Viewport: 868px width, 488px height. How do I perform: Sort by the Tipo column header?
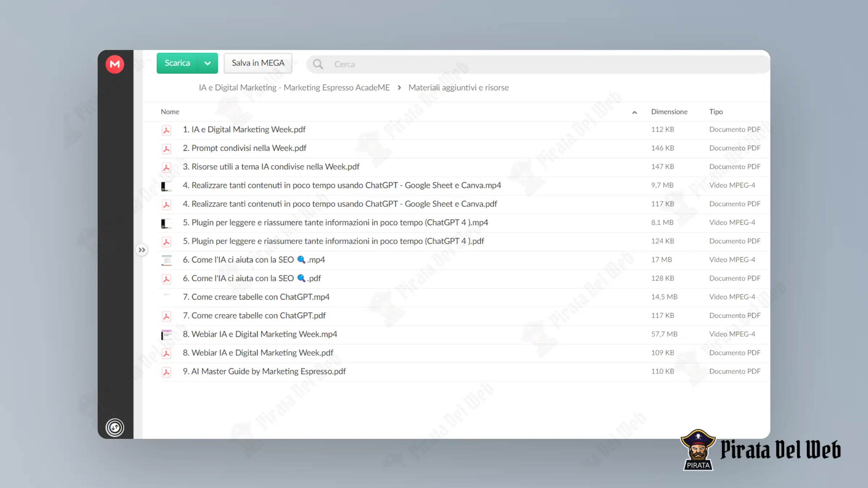tap(716, 112)
